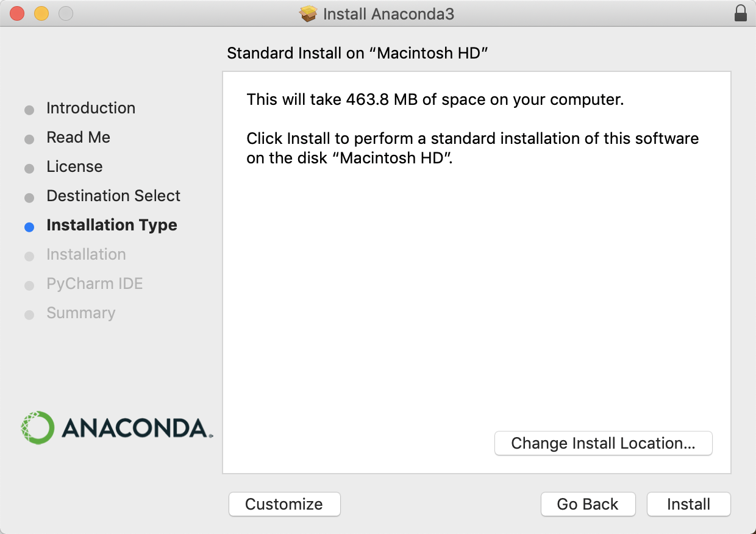The image size is (756, 534).
Task: Click the yellow minimize button
Action: coord(40,12)
